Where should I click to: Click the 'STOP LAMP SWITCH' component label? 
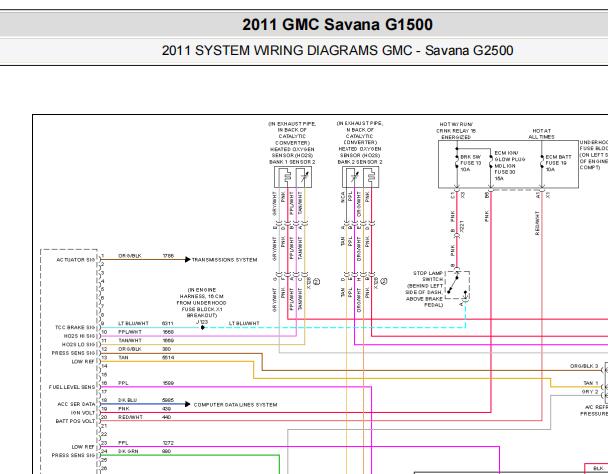[x=428, y=276]
